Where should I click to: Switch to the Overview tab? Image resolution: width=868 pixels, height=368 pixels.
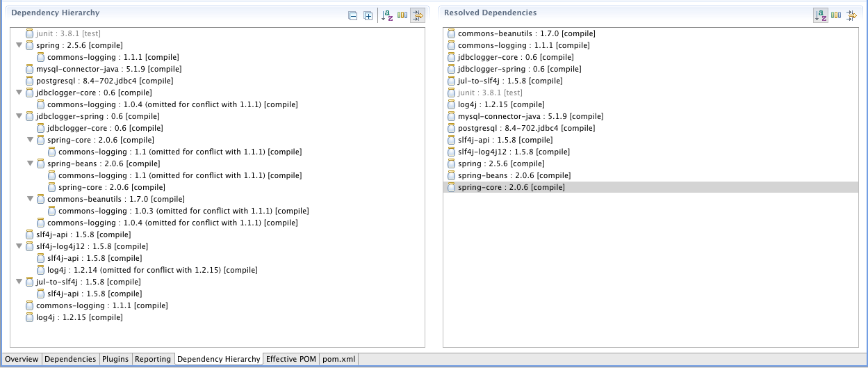point(22,359)
